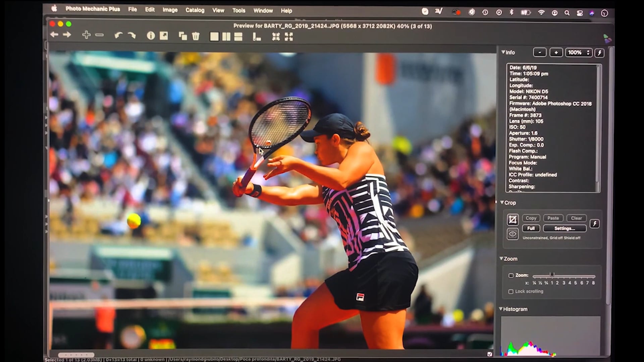Open crop Settings... button

pyautogui.click(x=565, y=229)
